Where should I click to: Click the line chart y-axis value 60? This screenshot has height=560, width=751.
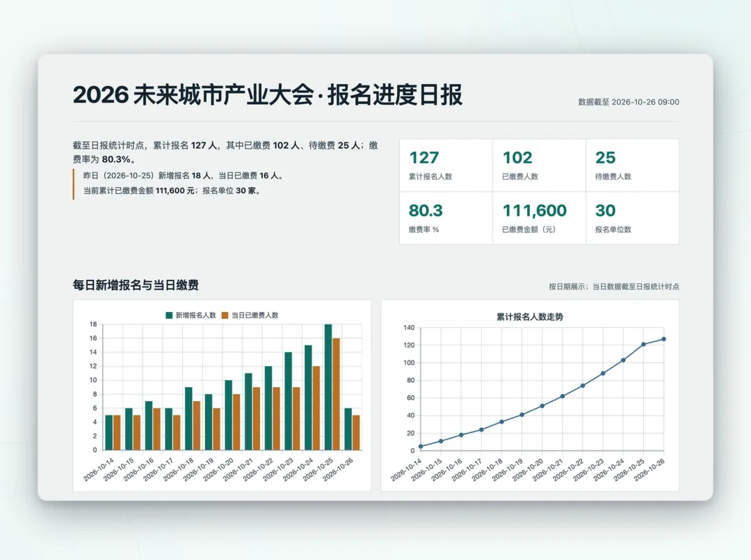[x=411, y=397]
